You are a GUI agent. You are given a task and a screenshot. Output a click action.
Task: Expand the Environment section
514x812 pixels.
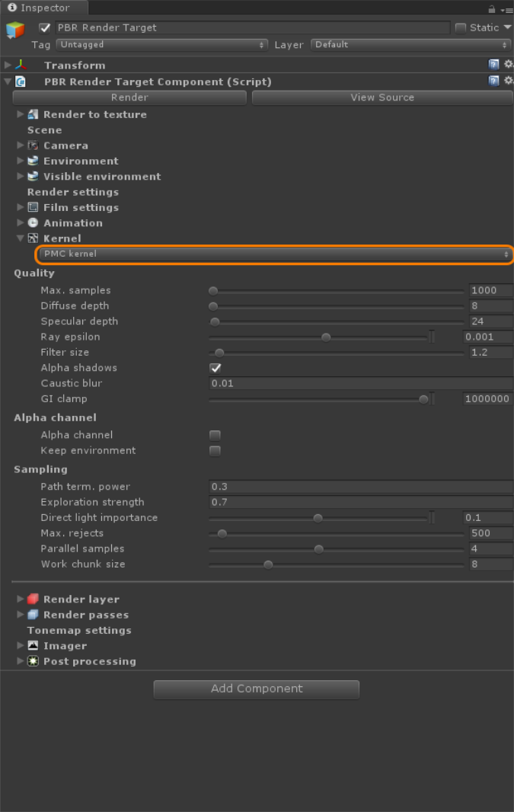pyautogui.click(x=21, y=161)
